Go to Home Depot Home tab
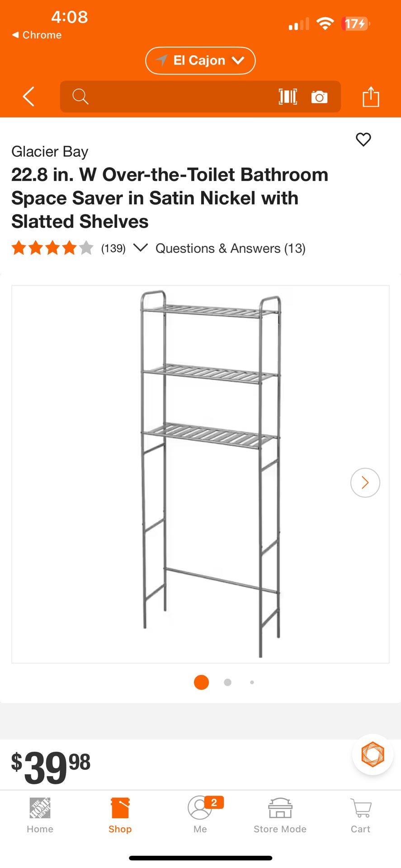 40,816
